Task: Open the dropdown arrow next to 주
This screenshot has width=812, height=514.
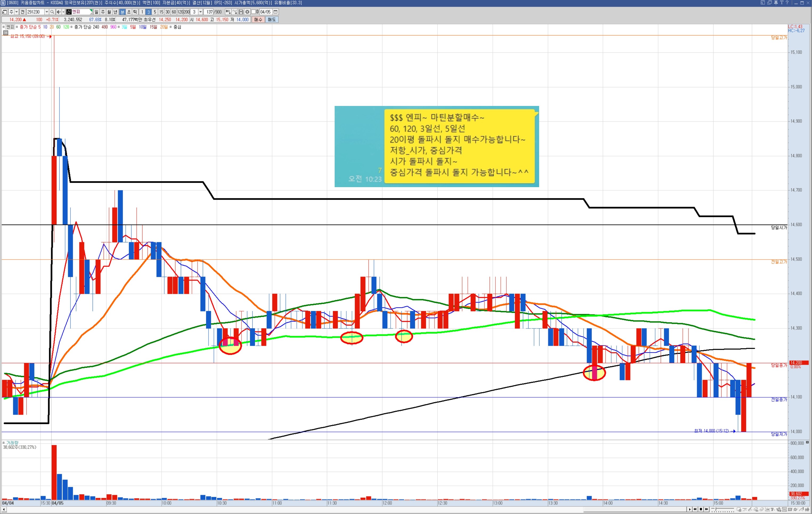Action: click(17, 12)
